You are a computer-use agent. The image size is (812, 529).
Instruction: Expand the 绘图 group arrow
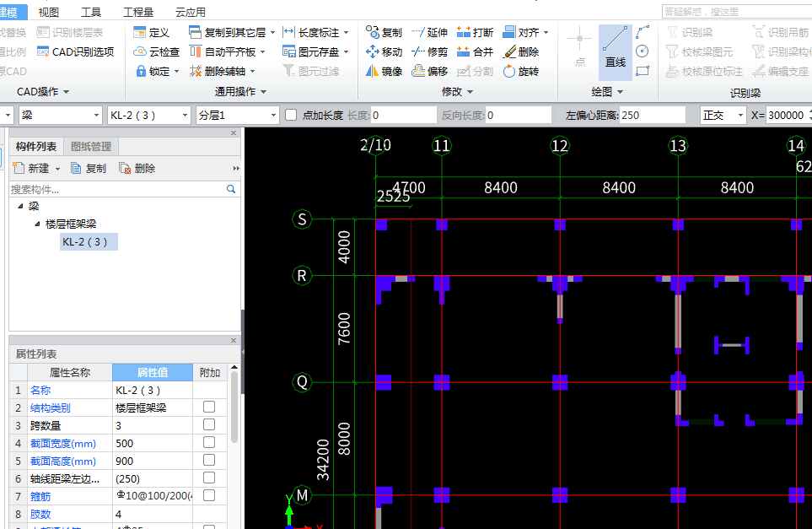[x=621, y=92]
